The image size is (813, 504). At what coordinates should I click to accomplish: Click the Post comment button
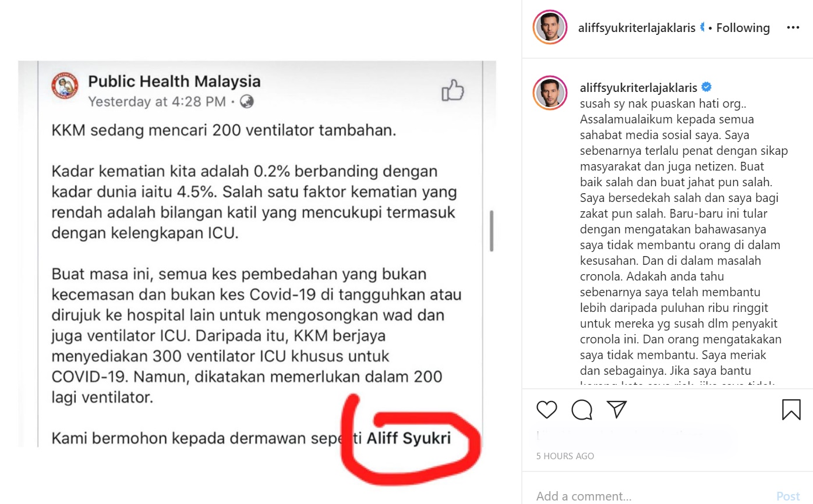pyautogui.click(x=788, y=496)
